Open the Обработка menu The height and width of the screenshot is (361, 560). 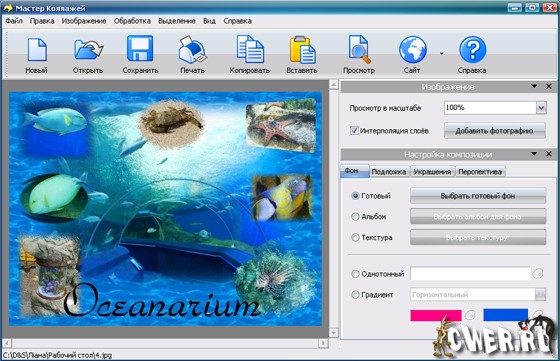[132, 21]
